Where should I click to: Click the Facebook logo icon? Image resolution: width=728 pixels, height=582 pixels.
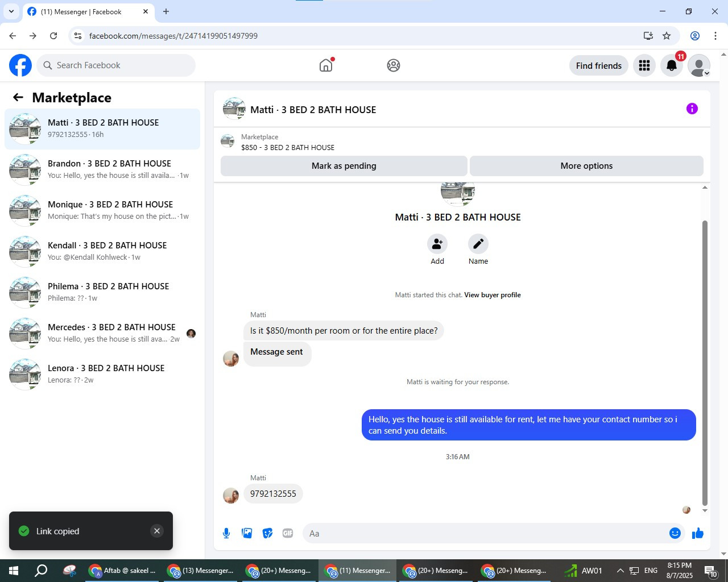point(20,65)
